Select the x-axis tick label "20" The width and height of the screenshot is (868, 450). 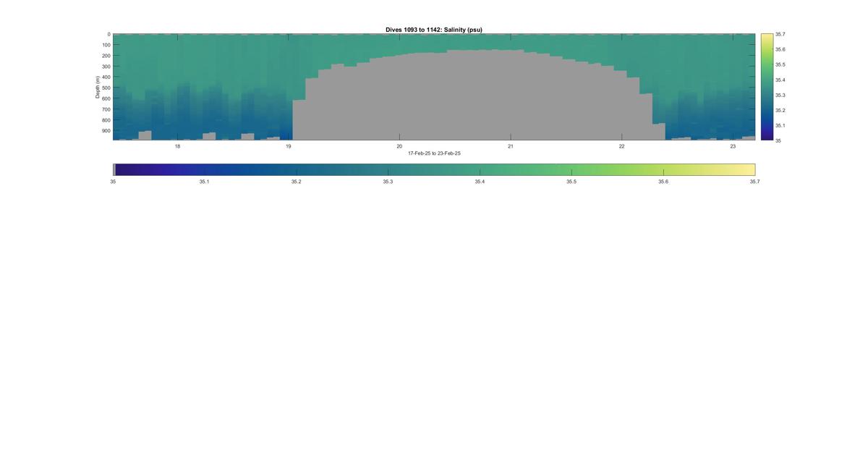(x=399, y=146)
